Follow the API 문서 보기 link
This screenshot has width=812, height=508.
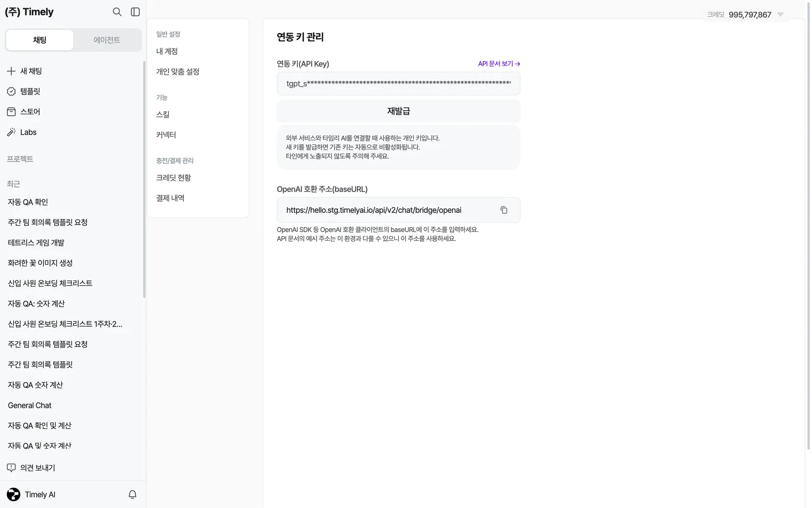click(499, 63)
